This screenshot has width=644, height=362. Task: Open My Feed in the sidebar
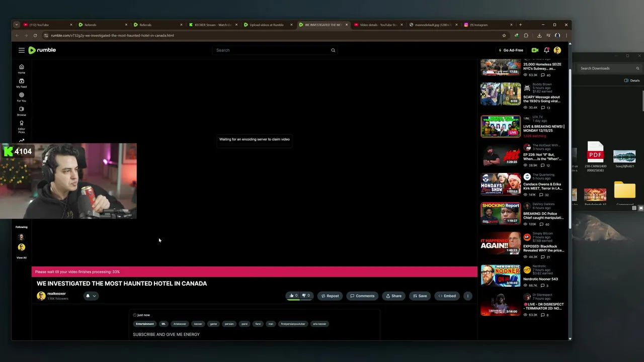(22, 83)
